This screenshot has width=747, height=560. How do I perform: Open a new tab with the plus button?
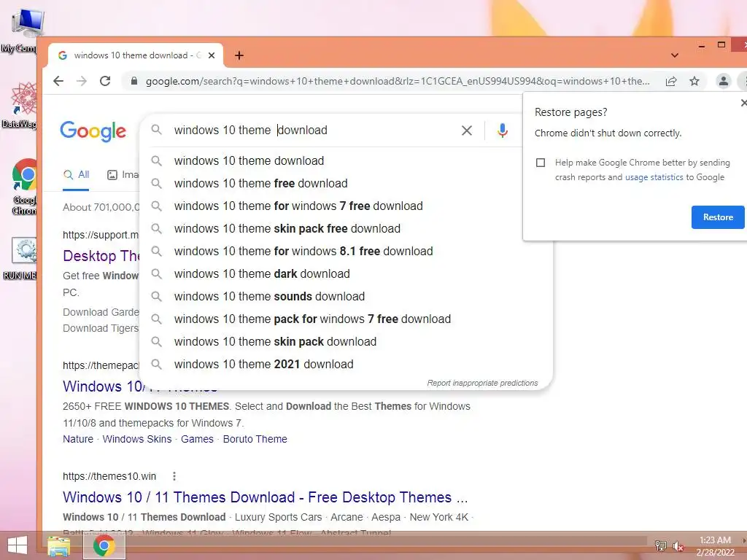tap(239, 55)
